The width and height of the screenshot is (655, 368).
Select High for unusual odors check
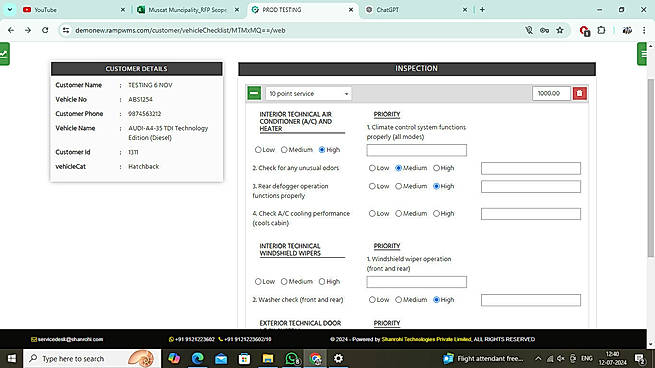[436, 168]
